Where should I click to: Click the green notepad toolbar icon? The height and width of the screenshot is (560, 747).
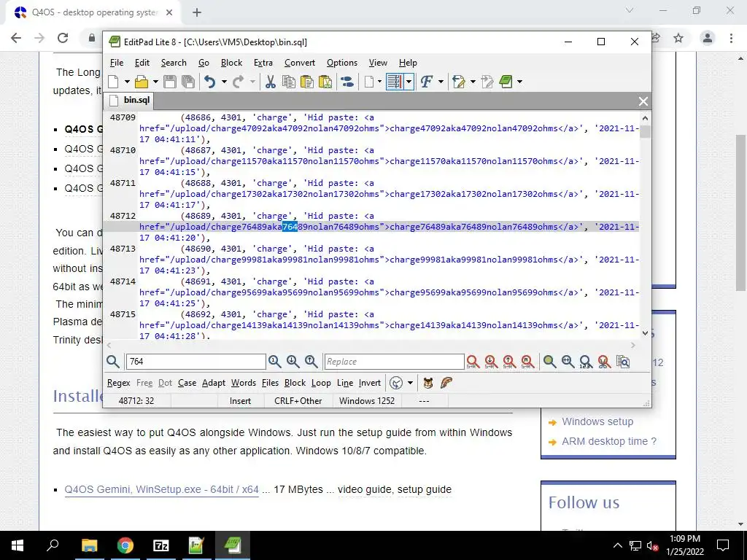(x=506, y=82)
